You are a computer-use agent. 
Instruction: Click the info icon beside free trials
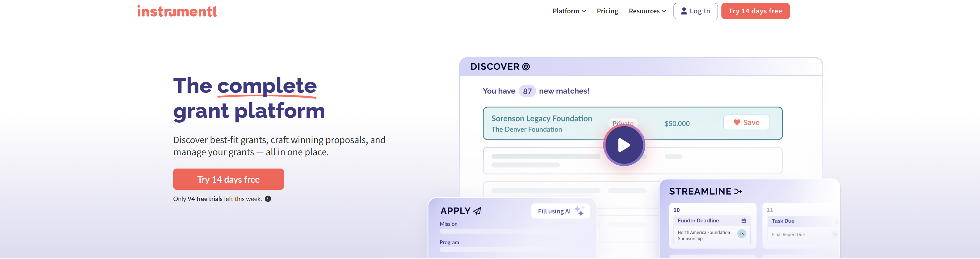coord(268,199)
